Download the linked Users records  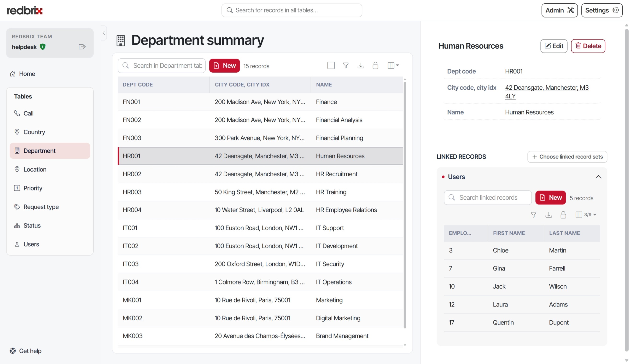[x=548, y=215]
